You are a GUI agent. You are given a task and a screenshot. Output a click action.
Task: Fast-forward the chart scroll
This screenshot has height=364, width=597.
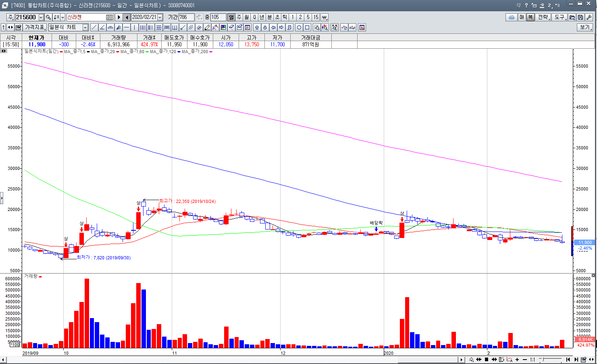click(494, 360)
